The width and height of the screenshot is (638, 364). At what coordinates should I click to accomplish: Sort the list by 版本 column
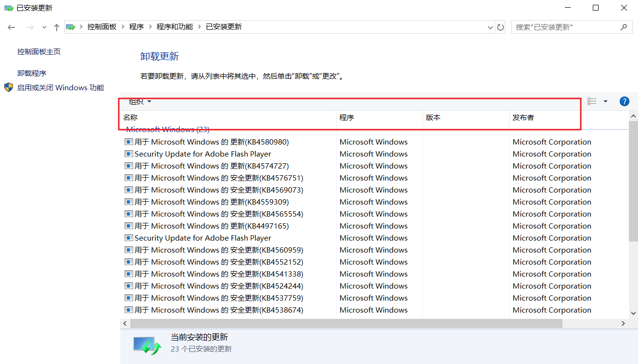(x=466, y=118)
